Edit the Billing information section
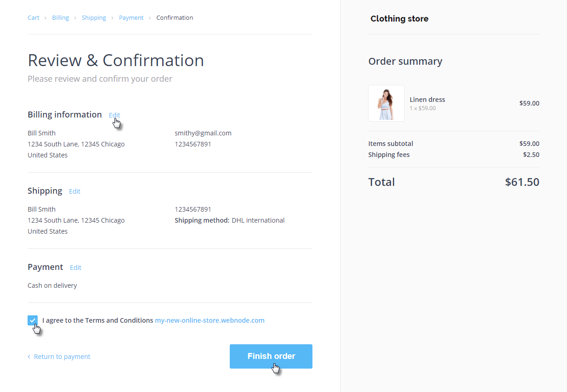The image size is (567, 392). tap(114, 115)
